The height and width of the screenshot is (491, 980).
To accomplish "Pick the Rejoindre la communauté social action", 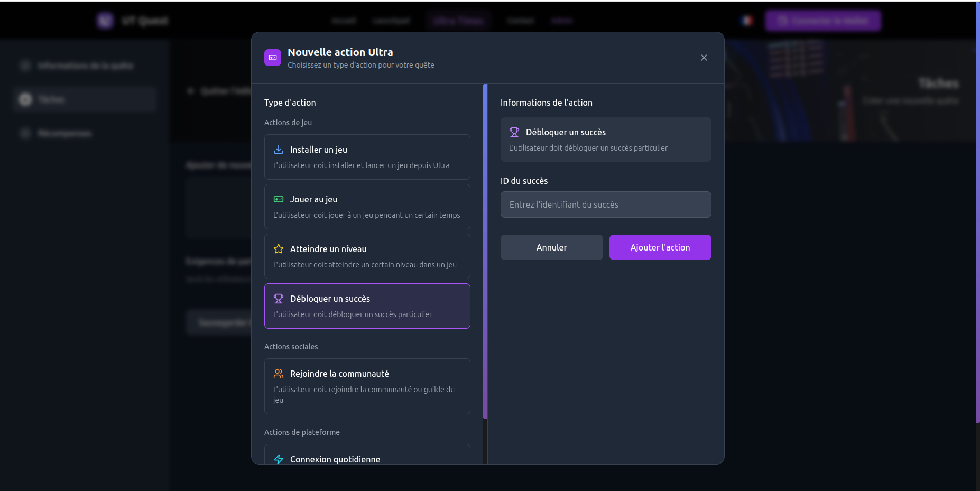I will tap(367, 386).
